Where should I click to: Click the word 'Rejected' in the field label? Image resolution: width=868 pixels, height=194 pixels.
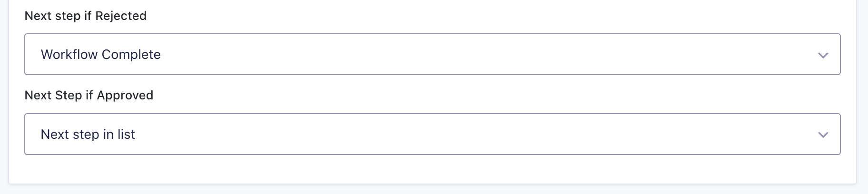(x=121, y=16)
